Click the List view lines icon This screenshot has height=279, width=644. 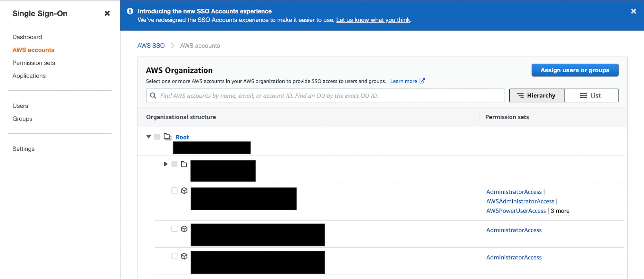583,95
